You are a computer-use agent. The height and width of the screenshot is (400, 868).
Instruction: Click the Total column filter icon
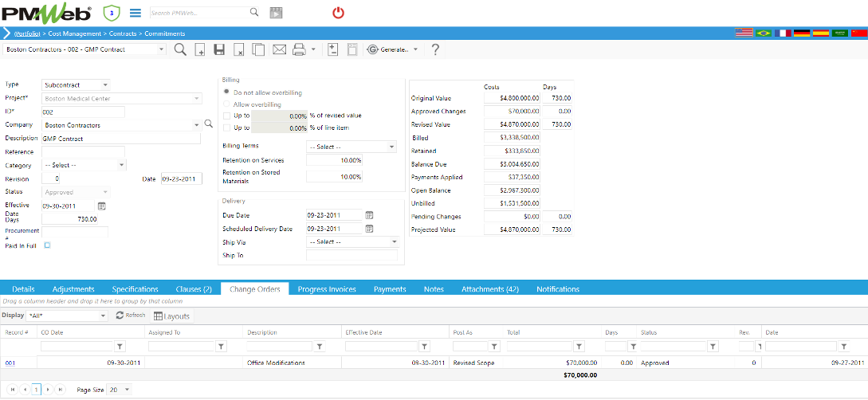579,347
